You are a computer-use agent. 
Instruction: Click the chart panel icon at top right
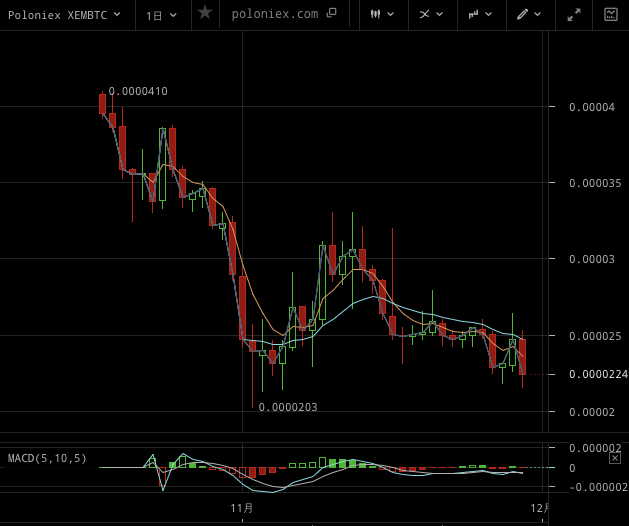[x=611, y=14]
